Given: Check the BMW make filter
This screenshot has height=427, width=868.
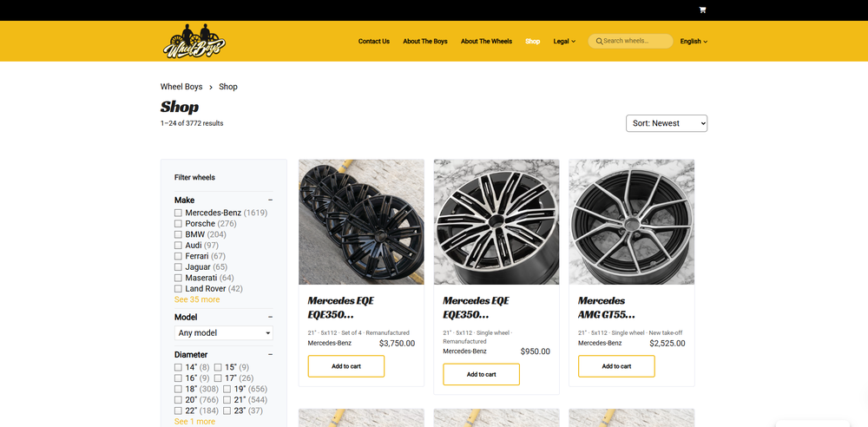Looking at the screenshot, I should 178,234.
